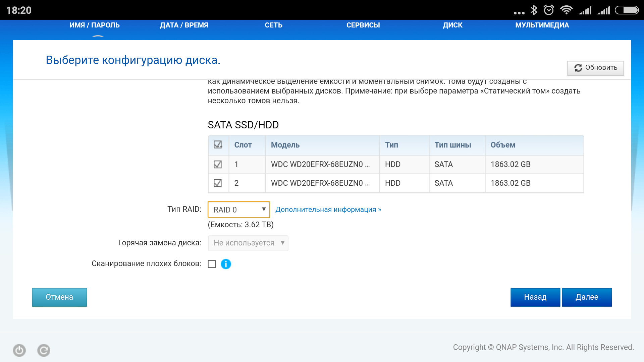Viewport: 644px width, 362px height.
Task: Open the Дополнительная информация link
Action: click(x=328, y=209)
